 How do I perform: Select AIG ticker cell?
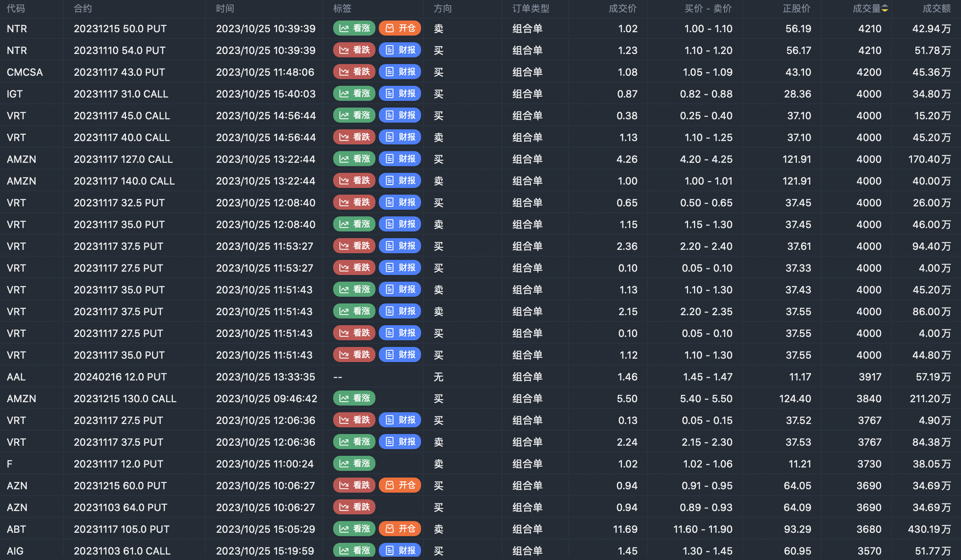coord(15,551)
